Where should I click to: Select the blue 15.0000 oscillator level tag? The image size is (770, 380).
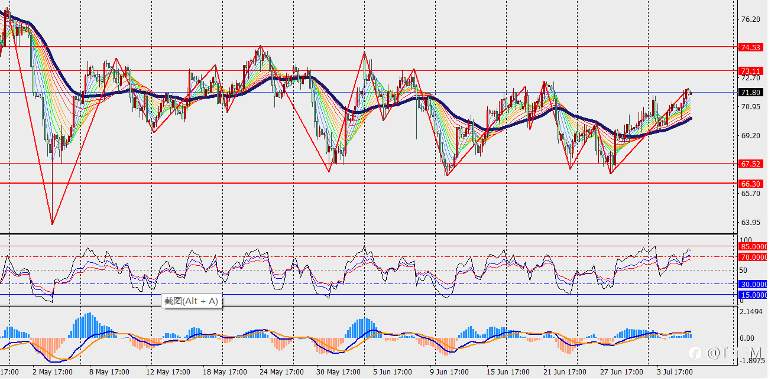(753, 295)
